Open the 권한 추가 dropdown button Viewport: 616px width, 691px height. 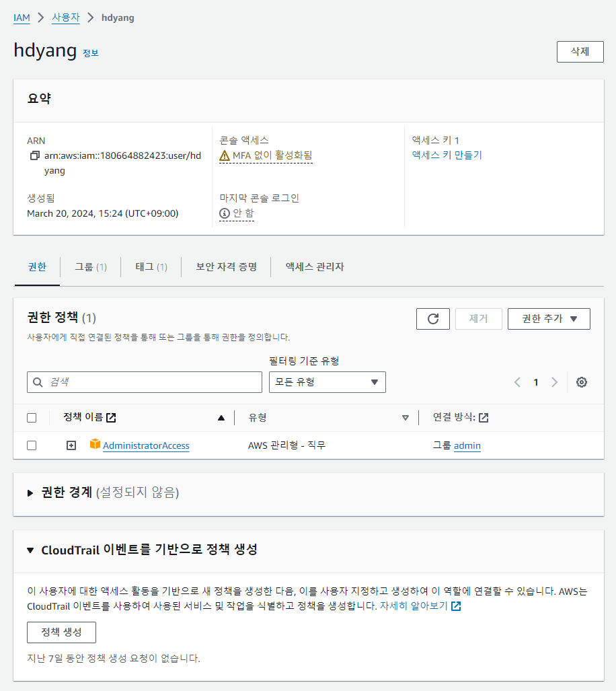click(x=549, y=319)
